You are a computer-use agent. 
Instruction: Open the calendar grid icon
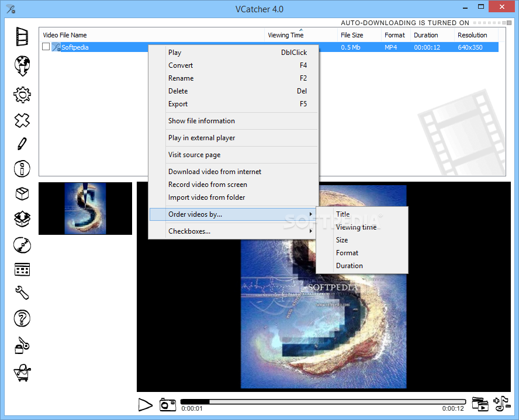click(x=22, y=269)
